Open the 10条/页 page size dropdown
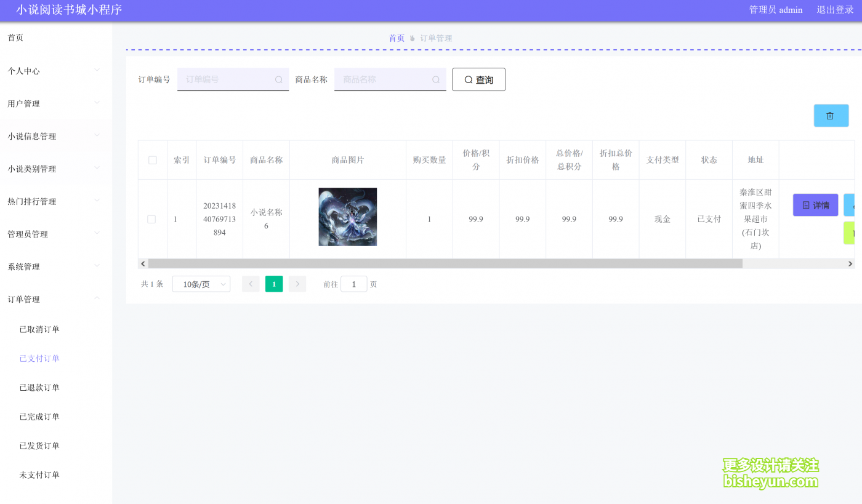The height and width of the screenshot is (504, 862). click(201, 284)
